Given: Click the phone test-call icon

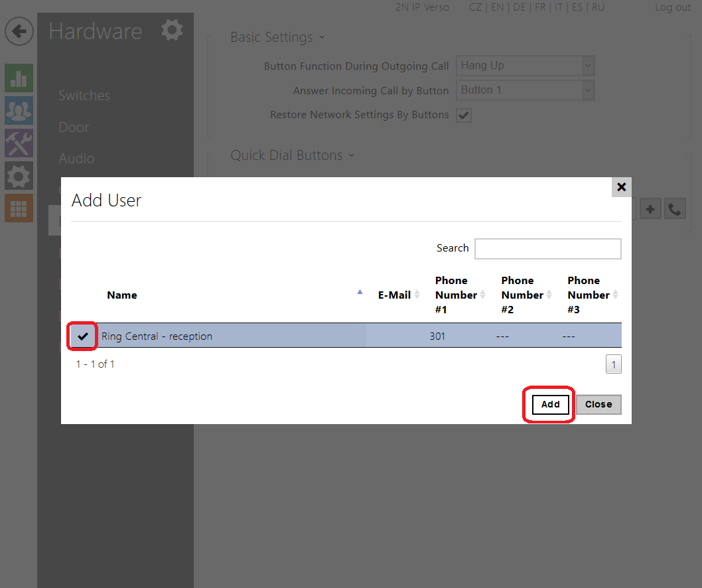Looking at the screenshot, I should click(x=675, y=210).
